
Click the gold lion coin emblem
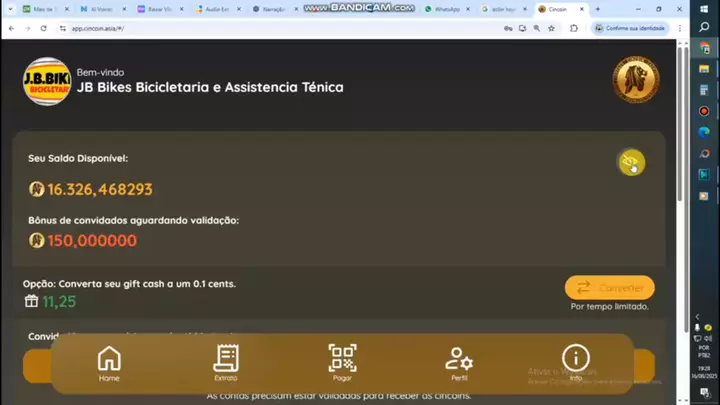635,80
